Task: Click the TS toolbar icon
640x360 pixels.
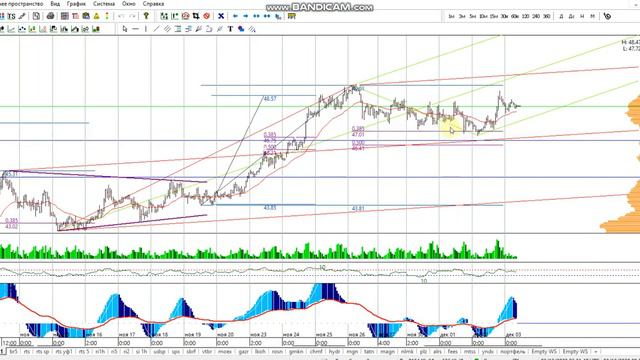Action: click(x=11, y=16)
